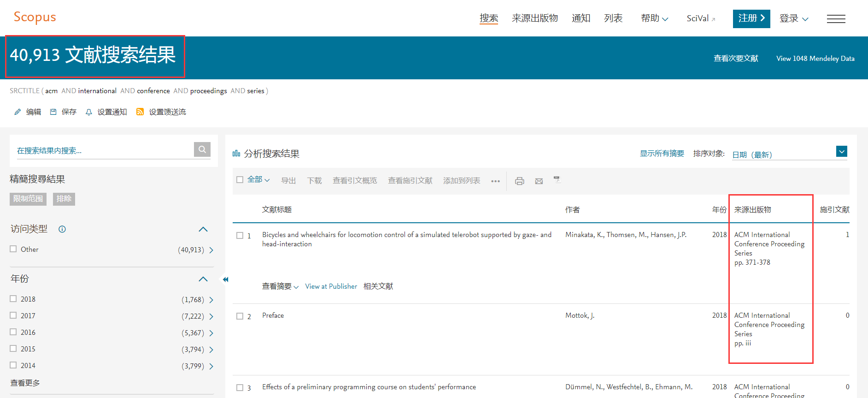Click the print icon in results toolbar
868x398 pixels.
(519, 181)
